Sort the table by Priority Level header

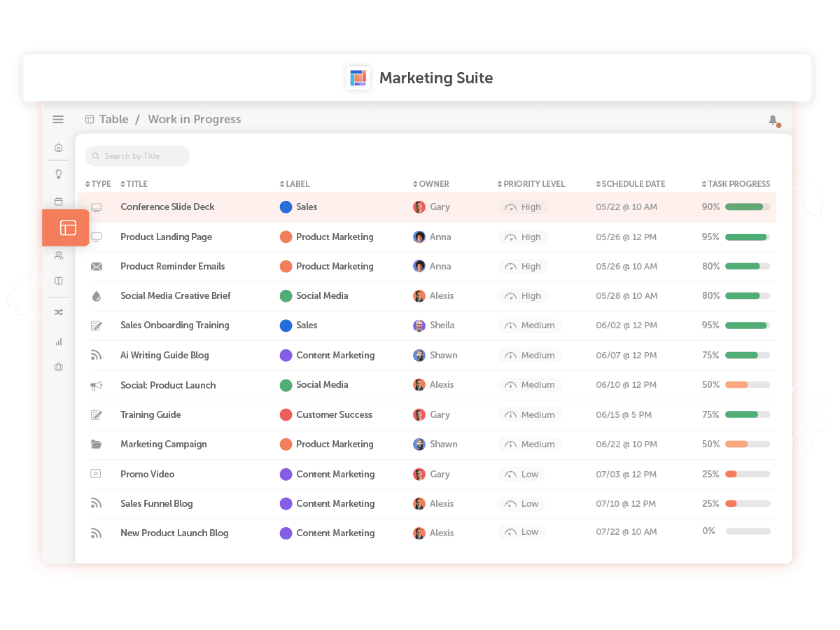click(531, 184)
